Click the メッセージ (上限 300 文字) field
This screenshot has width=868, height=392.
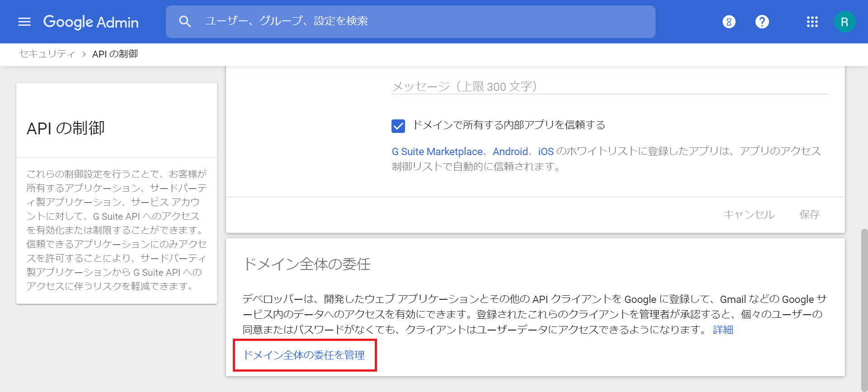(x=610, y=86)
